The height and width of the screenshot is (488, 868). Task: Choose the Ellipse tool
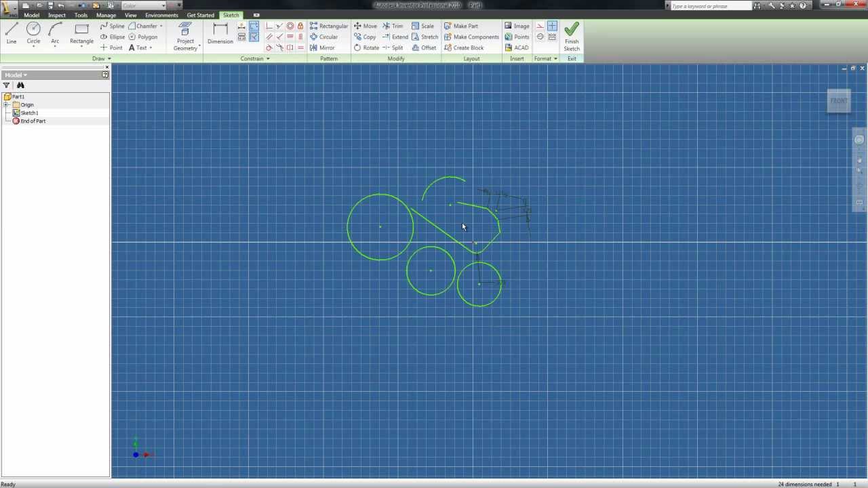[x=113, y=37]
